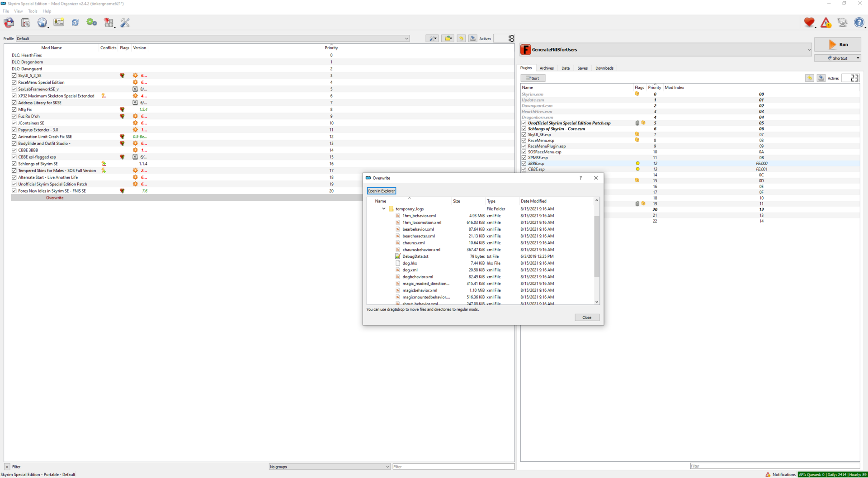Click the Overwrite file list scroll-up arrow
The height and width of the screenshot is (478, 868).
[x=597, y=200]
